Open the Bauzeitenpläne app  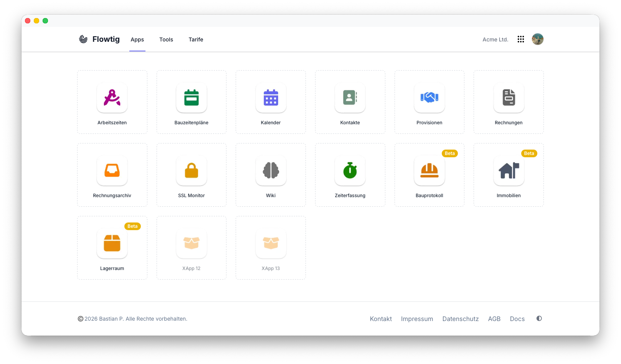tap(191, 102)
